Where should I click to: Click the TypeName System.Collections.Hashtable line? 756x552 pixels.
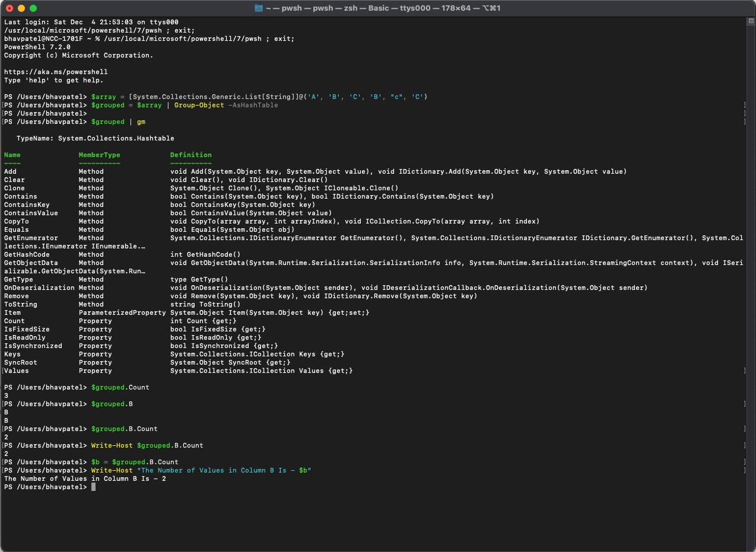click(x=96, y=138)
